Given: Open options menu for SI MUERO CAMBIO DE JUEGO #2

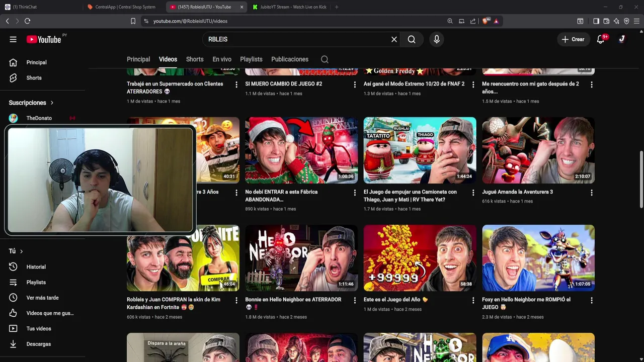Looking at the screenshot, I should click(x=355, y=85).
